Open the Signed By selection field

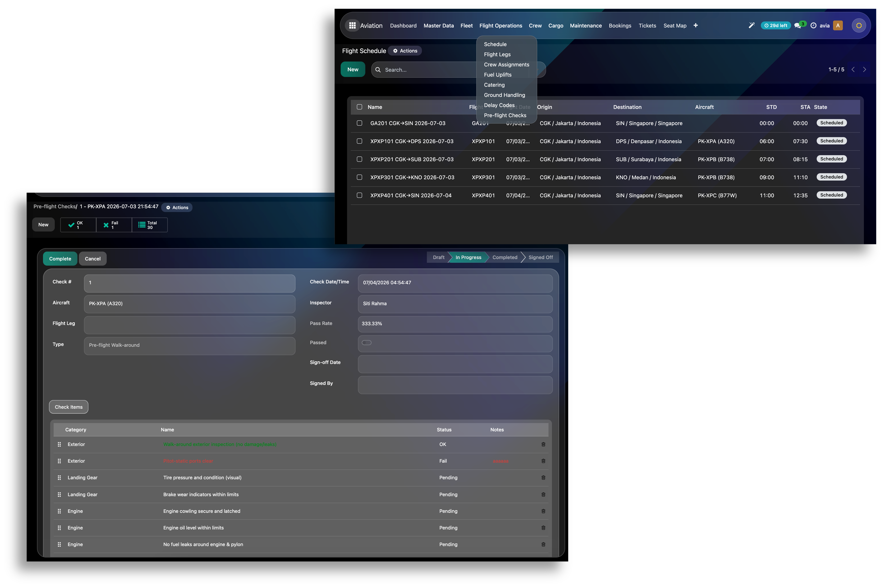pyautogui.click(x=455, y=385)
